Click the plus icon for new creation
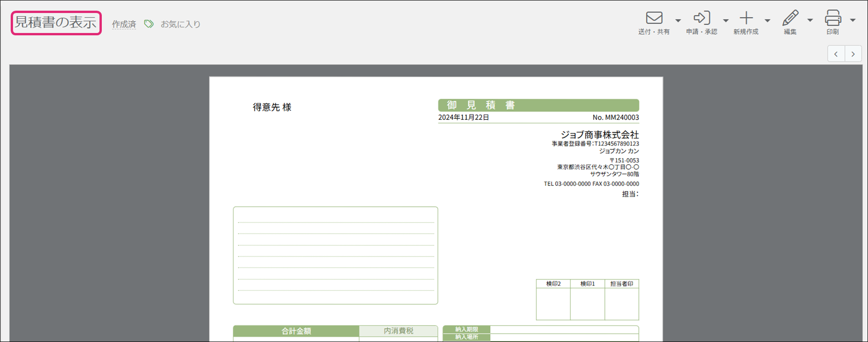Image resolution: width=868 pixels, height=342 pixels. tap(746, 18)
